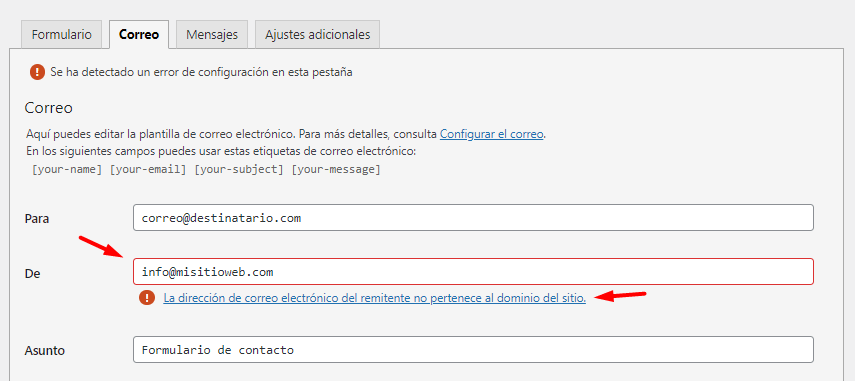Click the Asunto field label
Screen dimensions: 855x381
tap(45, 350)
